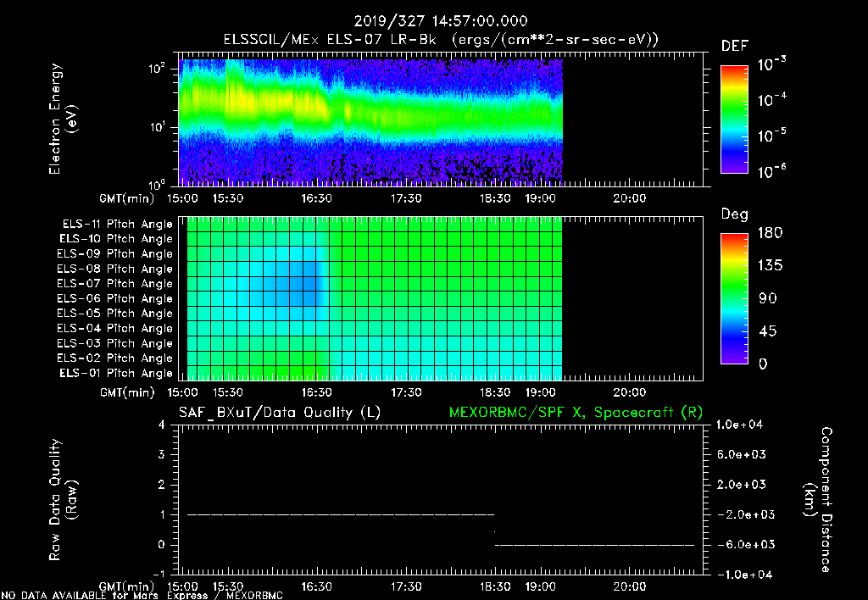The height and width of the screenshot is (600, 868).
Task: Click the Raw Data Quality (Raw) axis title
Action: [63, 500]
